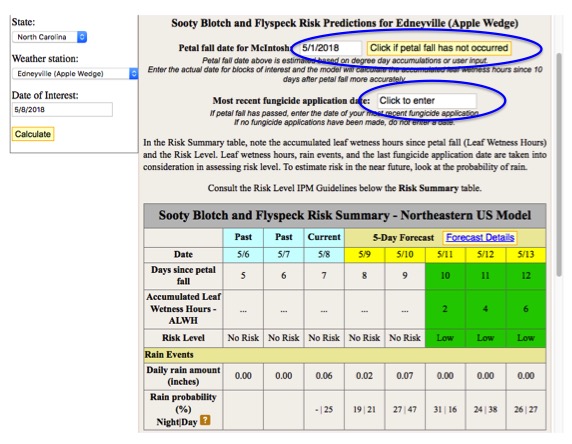Viewport: 572px width, 444px height.
Task: Click the Date of Interest field 5/8/2018
Action: pos(62,109)
